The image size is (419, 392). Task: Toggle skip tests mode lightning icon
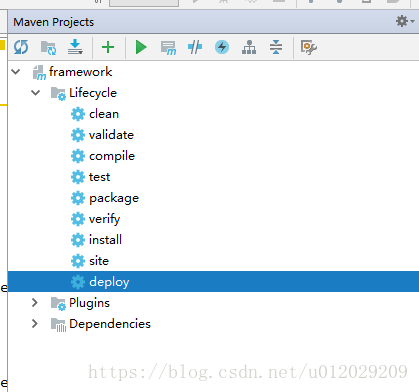point(222,47)
